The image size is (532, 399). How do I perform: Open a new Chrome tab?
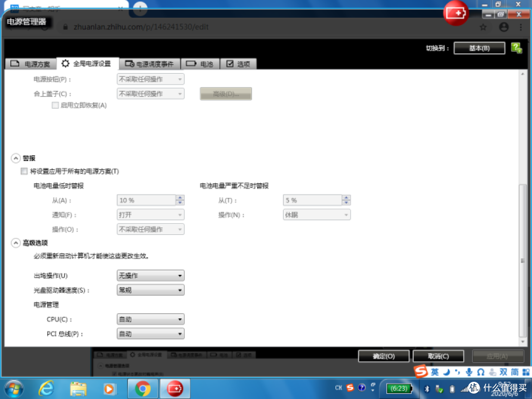(140, 8)
